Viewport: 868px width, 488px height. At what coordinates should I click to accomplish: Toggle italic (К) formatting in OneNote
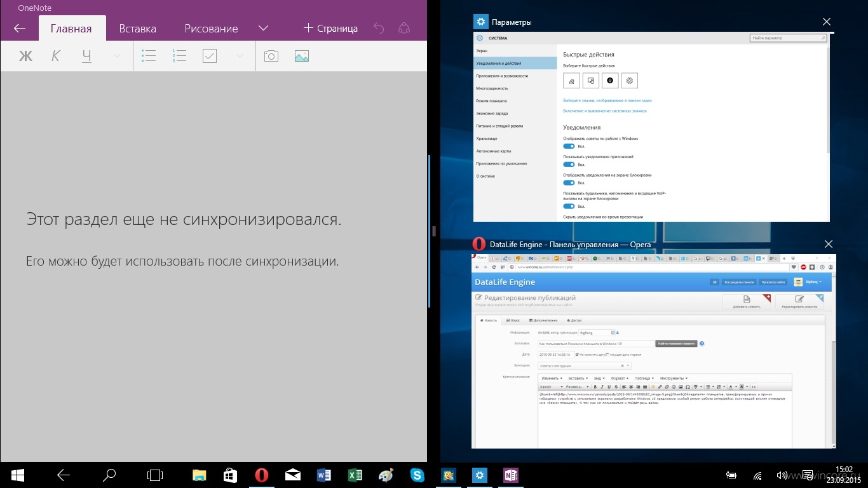point(55,56)
